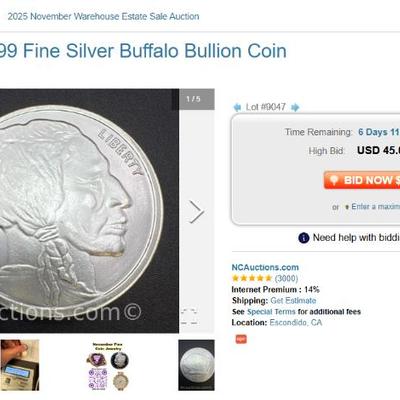400x400 pixels.
Task: Open Escondido, CA location link
Action: 296,323
